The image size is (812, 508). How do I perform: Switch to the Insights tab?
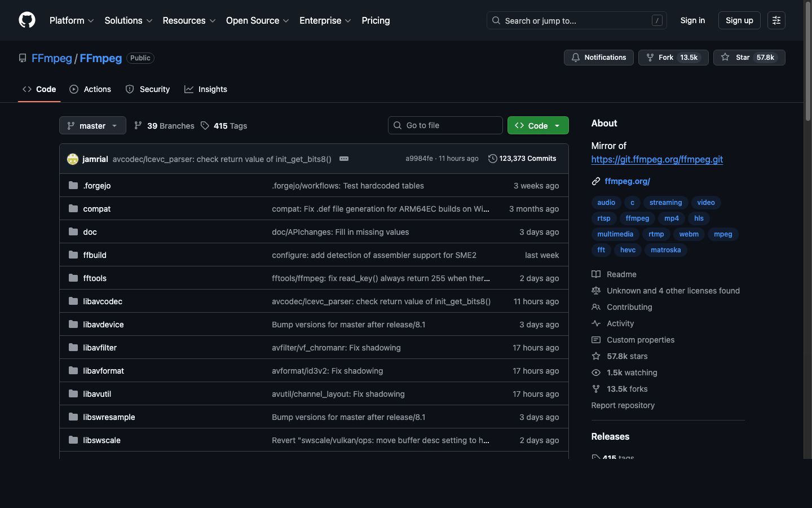click(206, 89)
